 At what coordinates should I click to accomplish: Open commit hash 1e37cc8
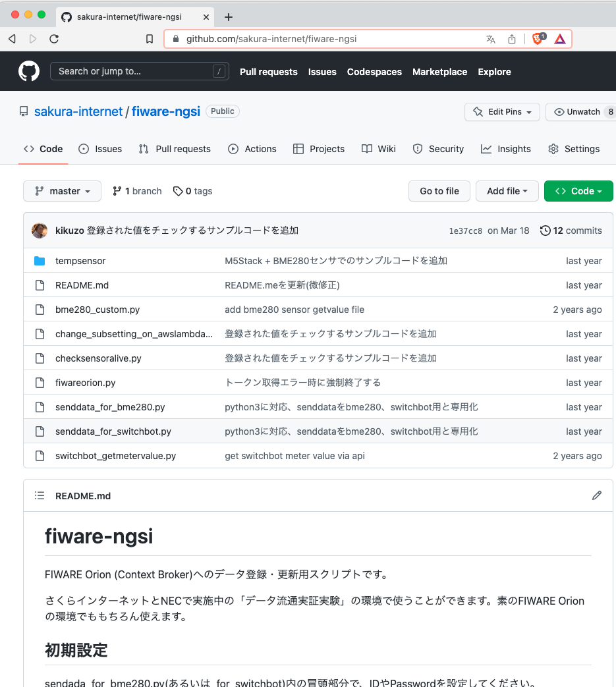pos(465,231)
